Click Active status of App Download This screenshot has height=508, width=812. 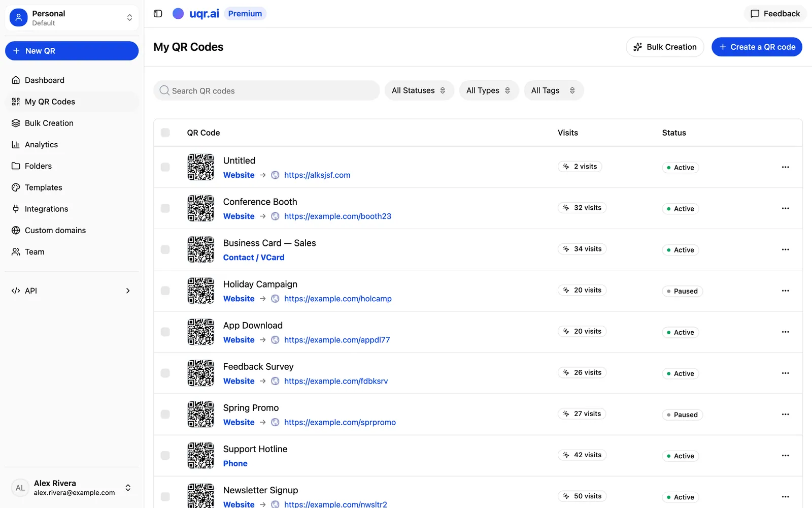coord(681,332)
